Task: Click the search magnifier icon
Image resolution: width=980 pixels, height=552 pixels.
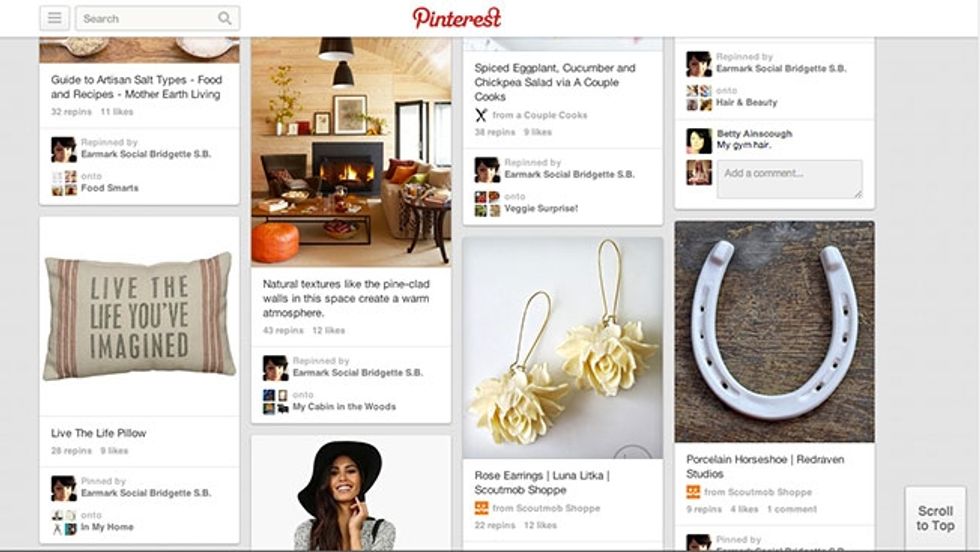Action: click(224, 19)
